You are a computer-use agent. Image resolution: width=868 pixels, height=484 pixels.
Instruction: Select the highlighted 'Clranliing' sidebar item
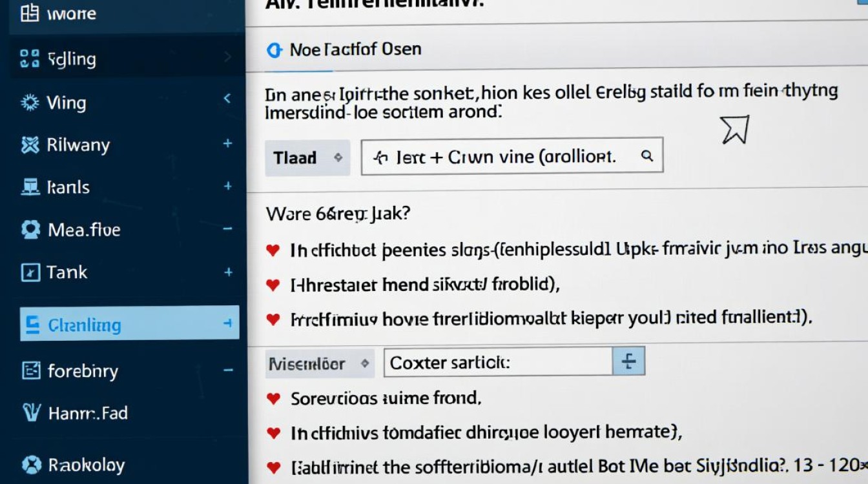129,324
